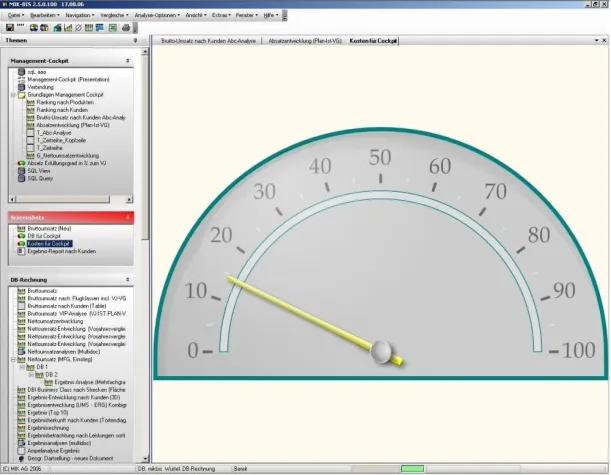Open the Management-Cockpit (Presentation) item
The width and height of the screenshot is (611, 475).
point(68,80)
